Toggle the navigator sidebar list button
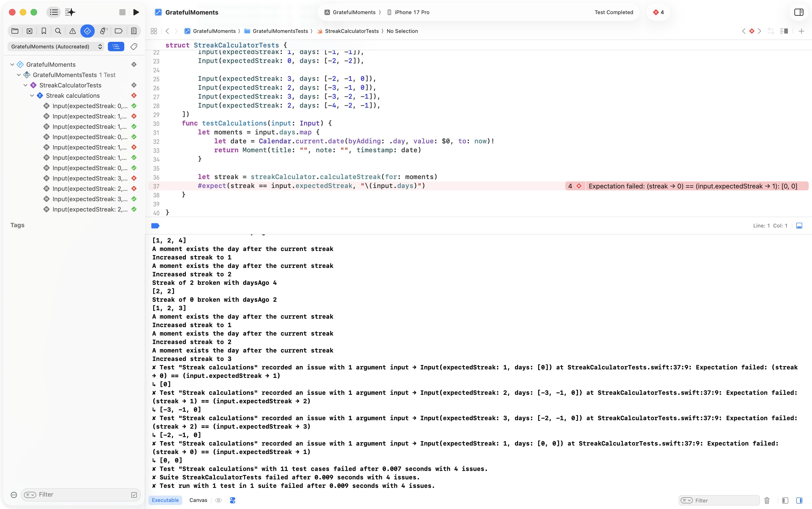 [54, 12]
